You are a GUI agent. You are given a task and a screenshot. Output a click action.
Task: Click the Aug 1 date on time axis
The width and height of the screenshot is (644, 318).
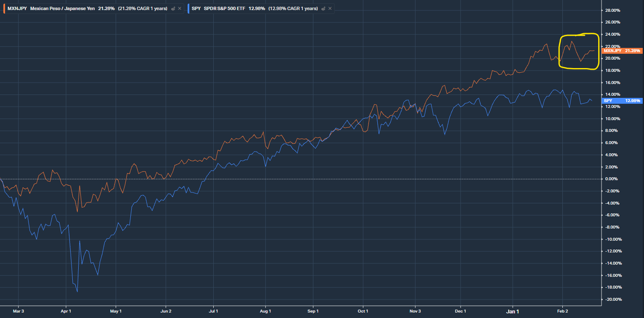click(x=265, y=311)
